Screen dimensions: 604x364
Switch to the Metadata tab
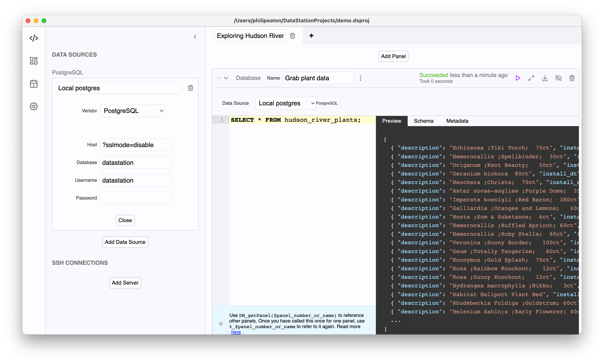[x=457, y=121]
